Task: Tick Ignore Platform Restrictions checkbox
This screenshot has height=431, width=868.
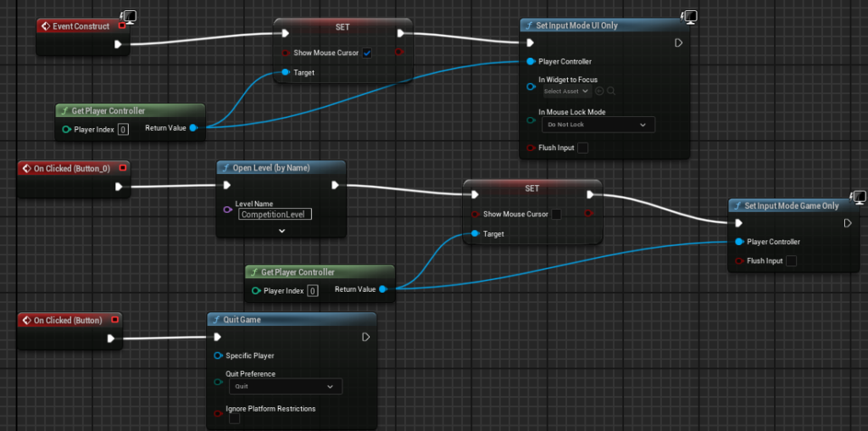Action: coord(235,419)
